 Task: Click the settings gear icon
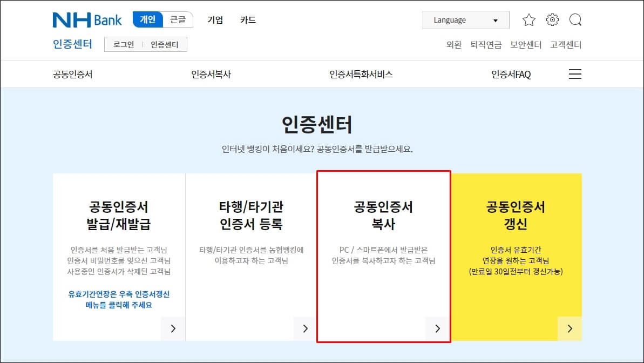pos(552,19)
